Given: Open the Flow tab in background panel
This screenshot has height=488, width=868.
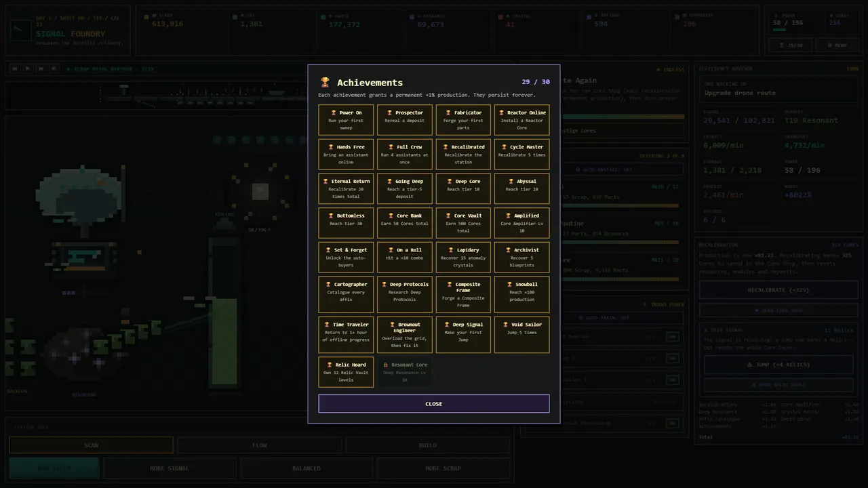Looking at the screenshot, I should (x=260, y=445).
